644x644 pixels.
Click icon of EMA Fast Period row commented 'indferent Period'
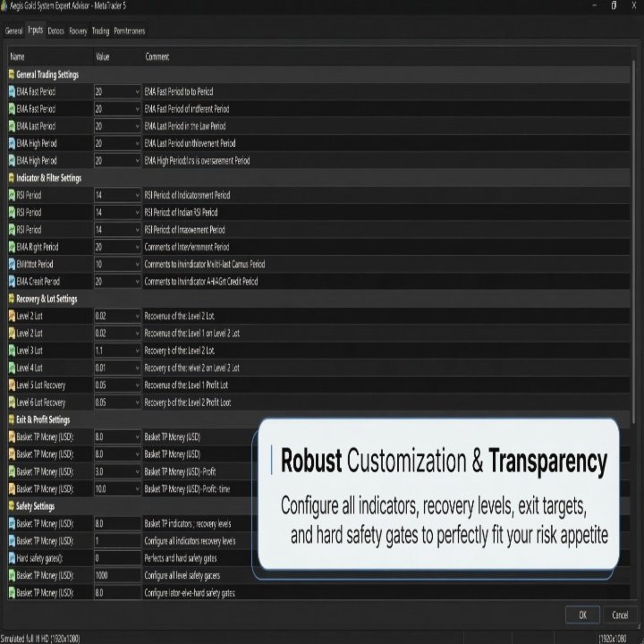[x=12, y=109]
